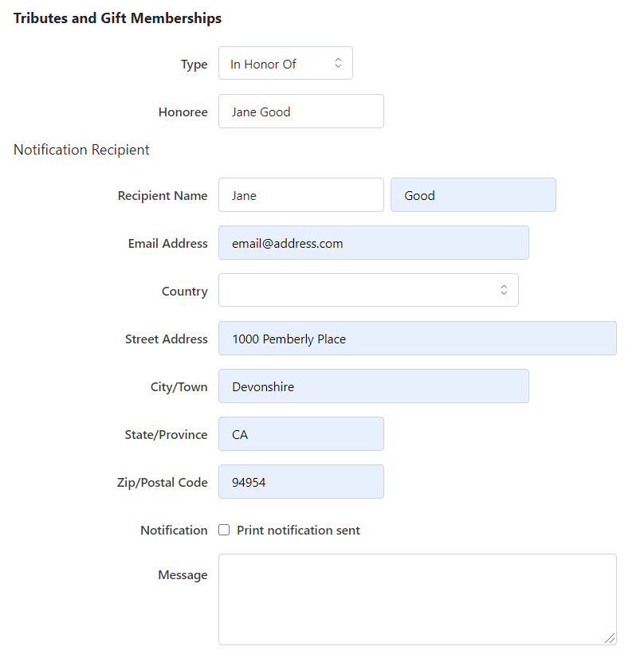Click the Print notification sent label

(298, 530)
